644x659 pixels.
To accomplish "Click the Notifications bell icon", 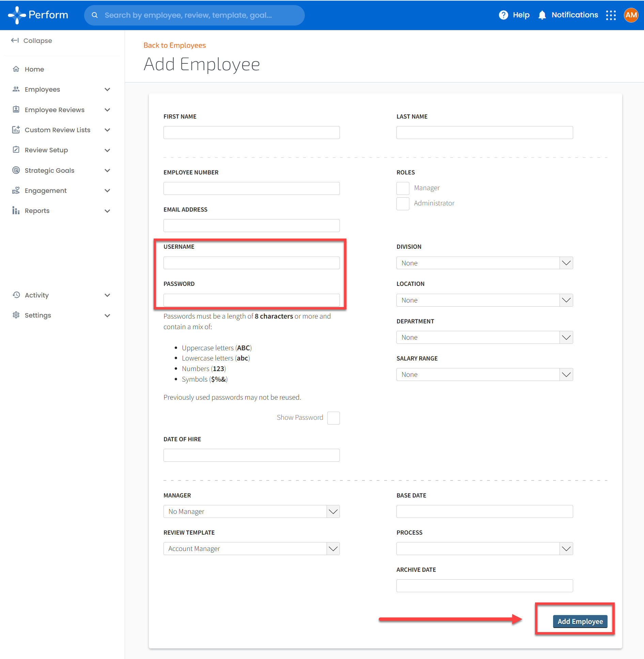I will click(542, 15).
